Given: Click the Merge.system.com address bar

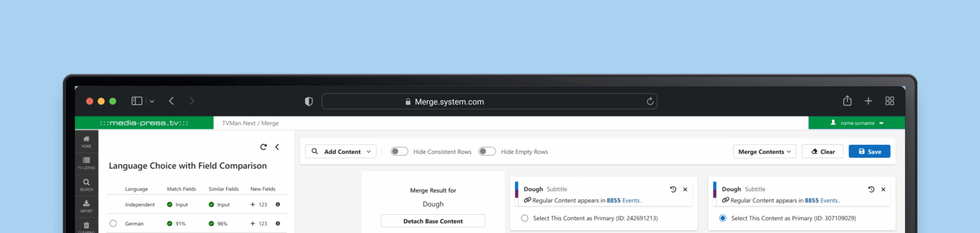Looking at the screenshot, I should point(489,101).
